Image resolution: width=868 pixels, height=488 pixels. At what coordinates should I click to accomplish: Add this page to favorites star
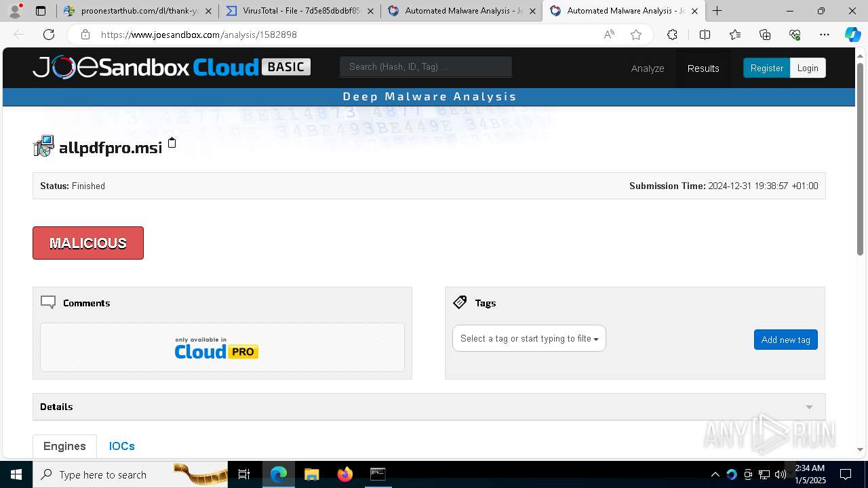636,35
